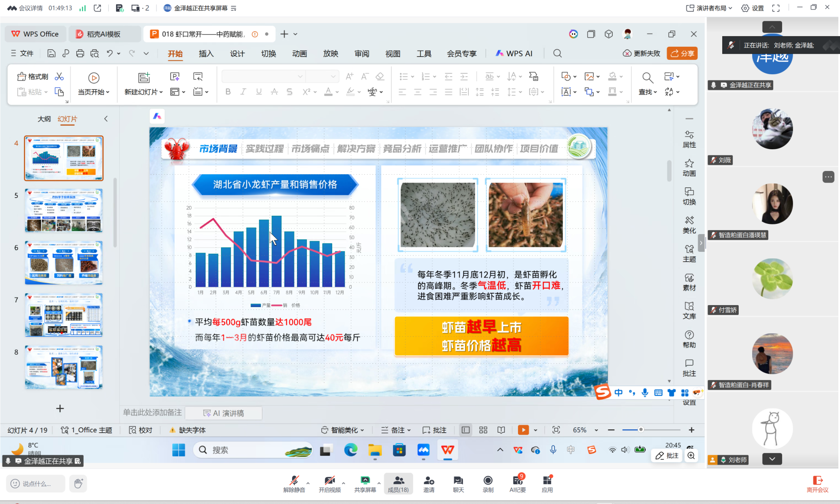The width and height of the screenshot is (840, 504).
Task: Adjust the zoom slider in status bar
Action: (641, 430)
